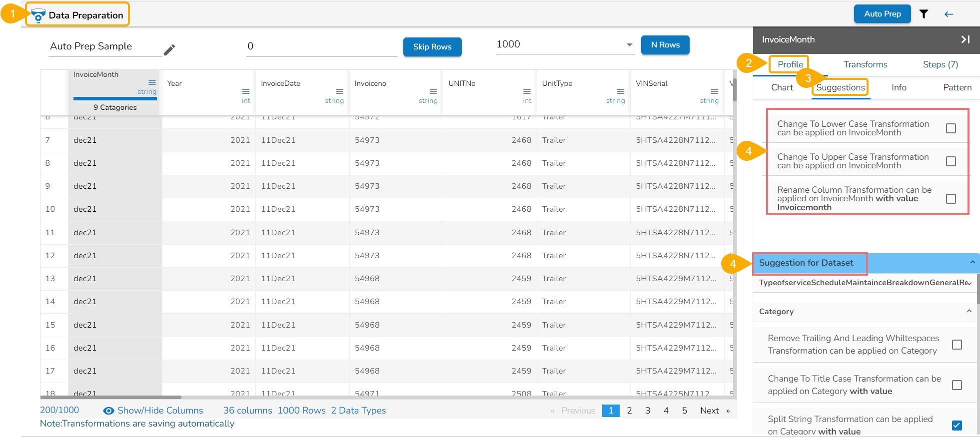This screenshot has height=437, width=980.
Task: Uncheck the Split String Transformation checkbox
Action: 957,425
